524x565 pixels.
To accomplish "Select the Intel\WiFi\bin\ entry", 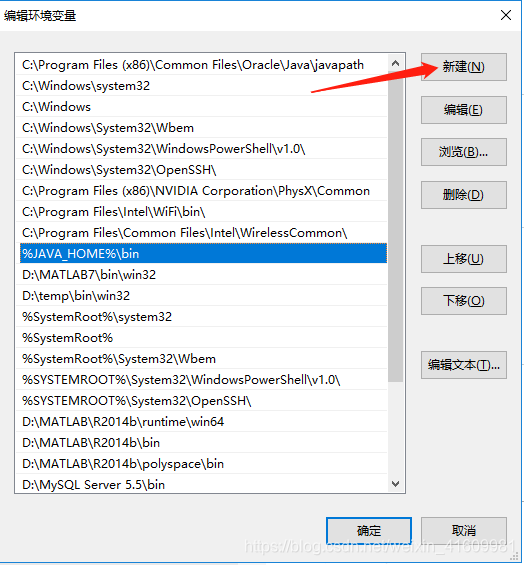I will point(201,212).
